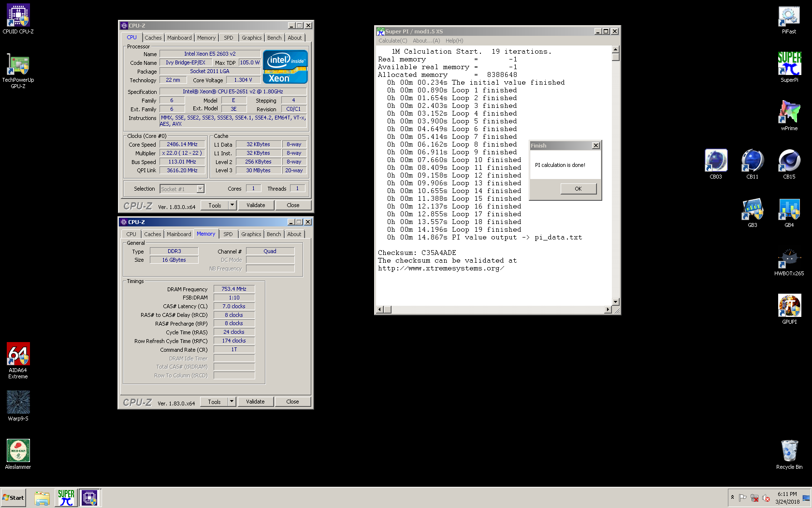The image size is (812, 508).
Task: Click the Start button
Action: (13, 498)
